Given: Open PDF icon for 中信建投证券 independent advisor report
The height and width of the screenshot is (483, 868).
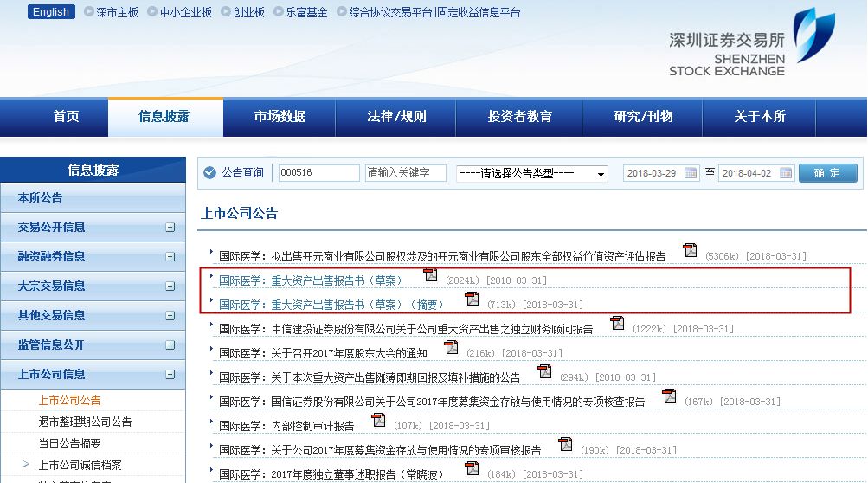Looking at the screenshot, I should click(617, 323).
